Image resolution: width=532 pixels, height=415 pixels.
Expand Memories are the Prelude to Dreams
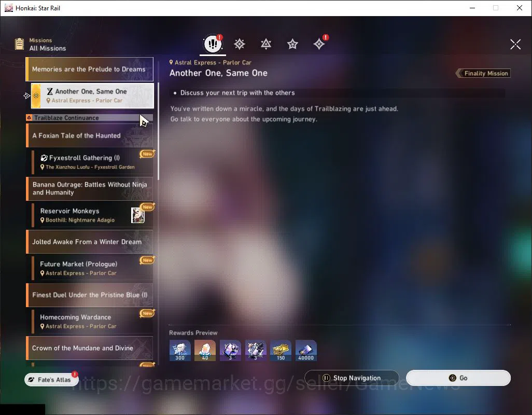tap(90, 69)
